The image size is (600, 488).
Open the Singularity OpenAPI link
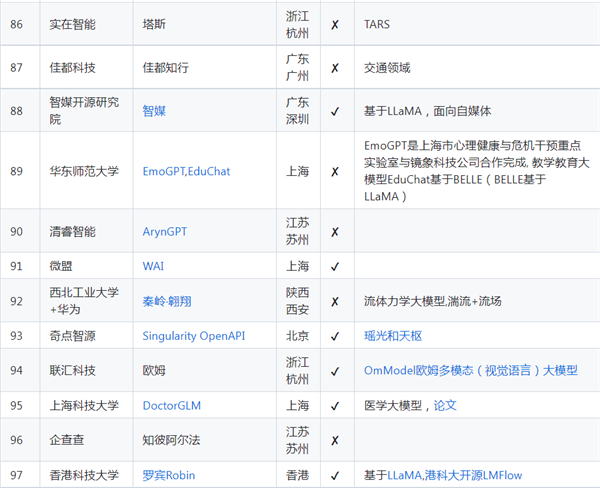coord(194,336)
